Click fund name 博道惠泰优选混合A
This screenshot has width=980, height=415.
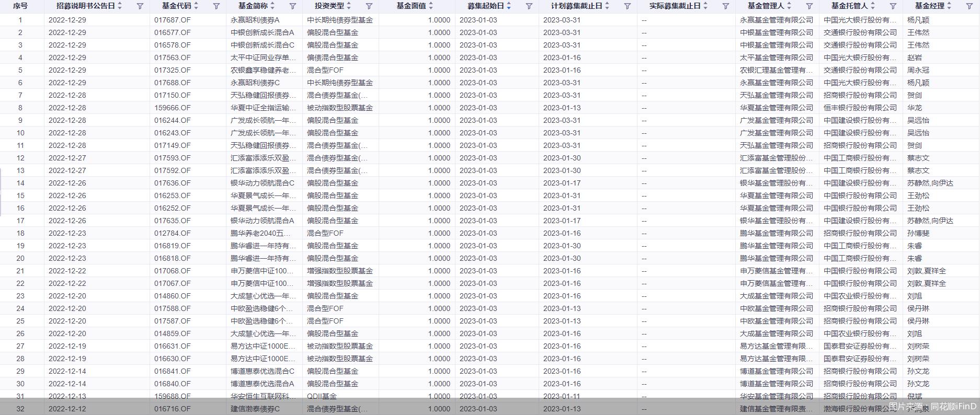click(x=263, y=384)
